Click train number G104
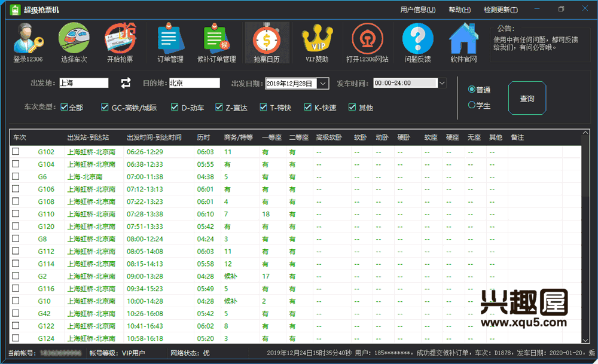Image resolution: width=598 pixels, height=364 pixels. click(x=46, y=164)
